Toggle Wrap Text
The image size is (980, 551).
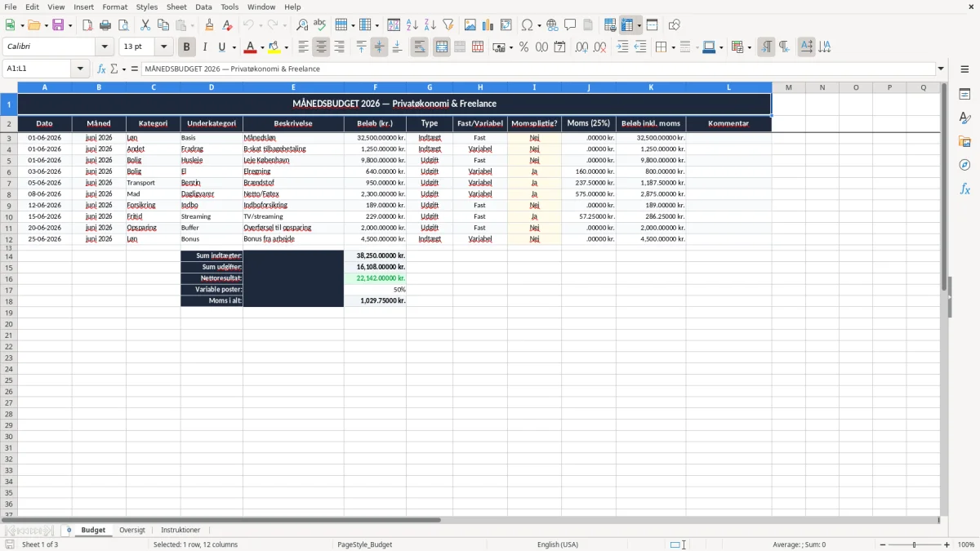coord(420,47)
